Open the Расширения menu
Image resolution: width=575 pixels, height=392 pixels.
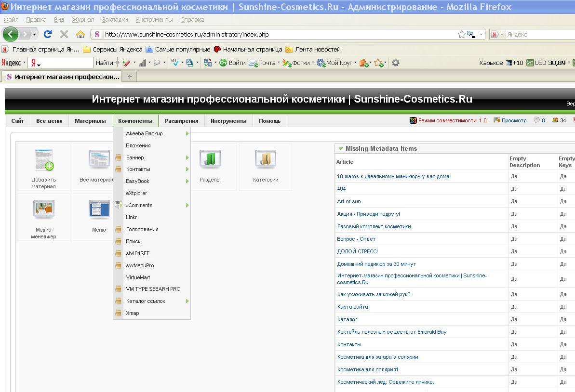pyautogui.click(x=182, y=120)
